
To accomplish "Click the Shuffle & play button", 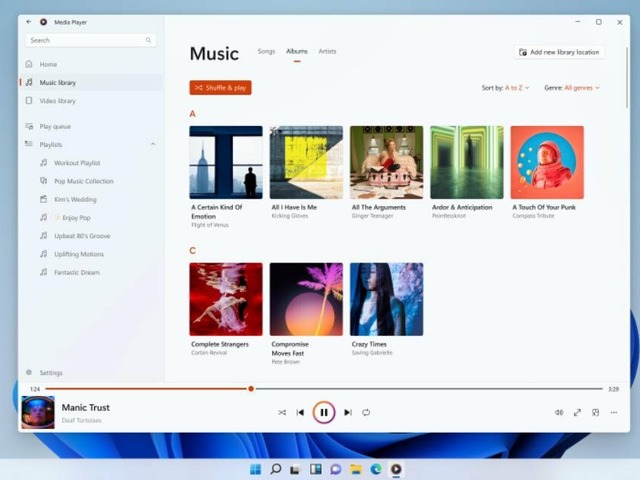I will 220,88.
